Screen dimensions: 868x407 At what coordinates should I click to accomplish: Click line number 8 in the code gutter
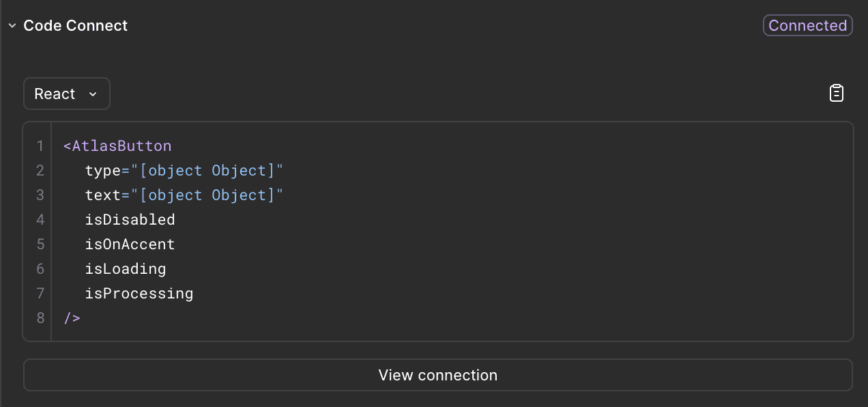(x=39, y=318)
